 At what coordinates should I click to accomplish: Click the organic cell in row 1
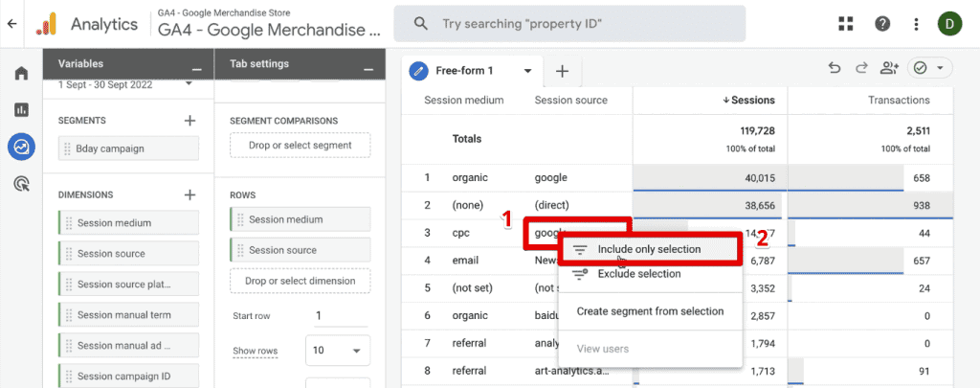pos(469,178)
